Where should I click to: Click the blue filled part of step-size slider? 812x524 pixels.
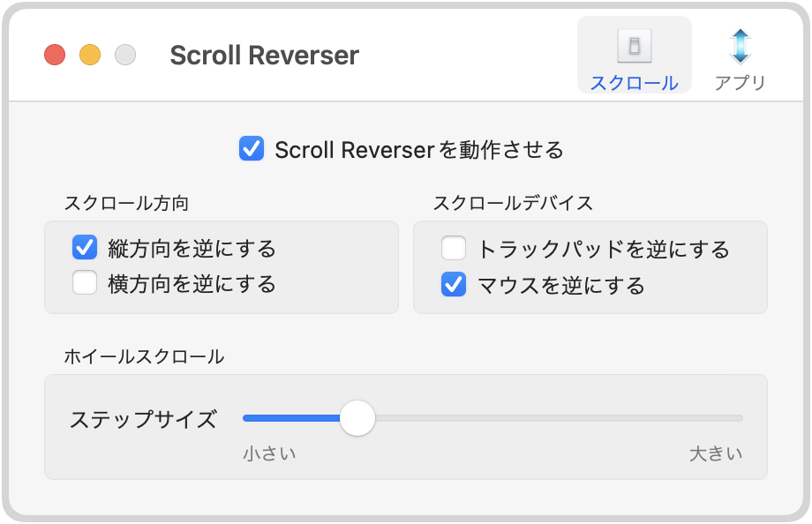[x=291, y=418]
